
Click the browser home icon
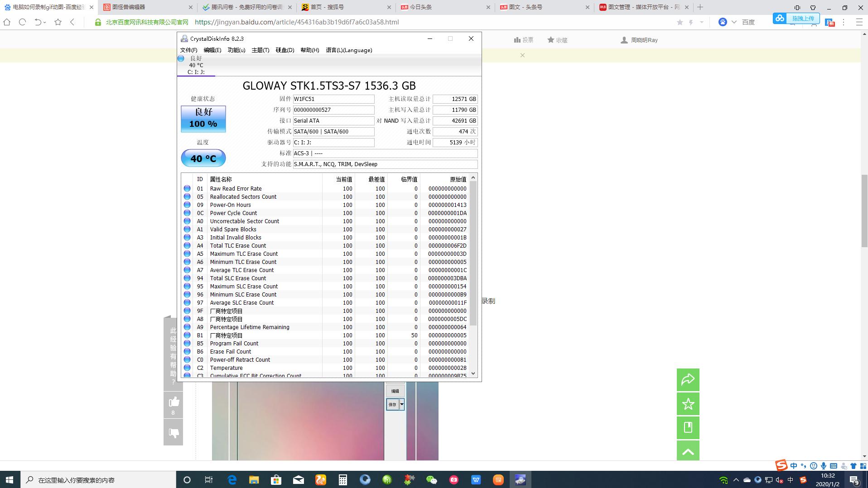point(7,22)
